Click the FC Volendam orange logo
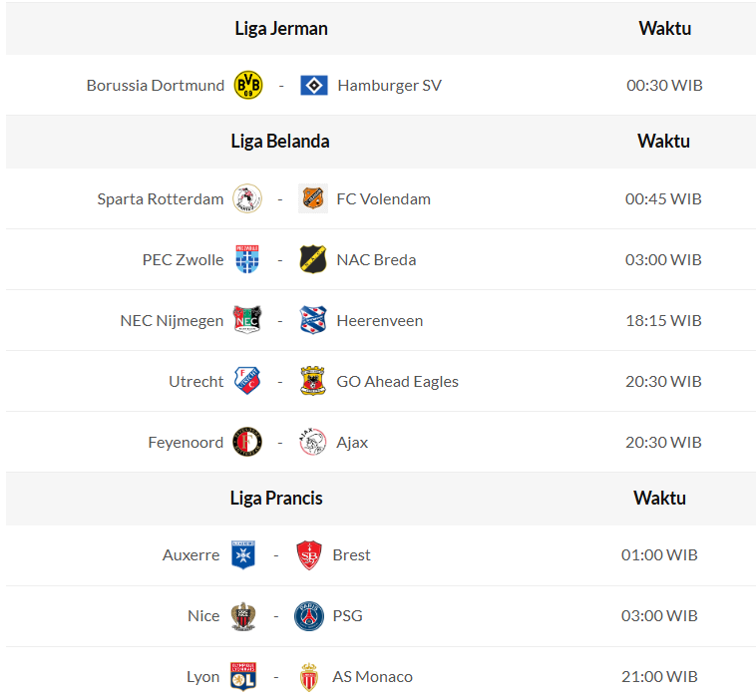756x700 pixels. [313, 198]
